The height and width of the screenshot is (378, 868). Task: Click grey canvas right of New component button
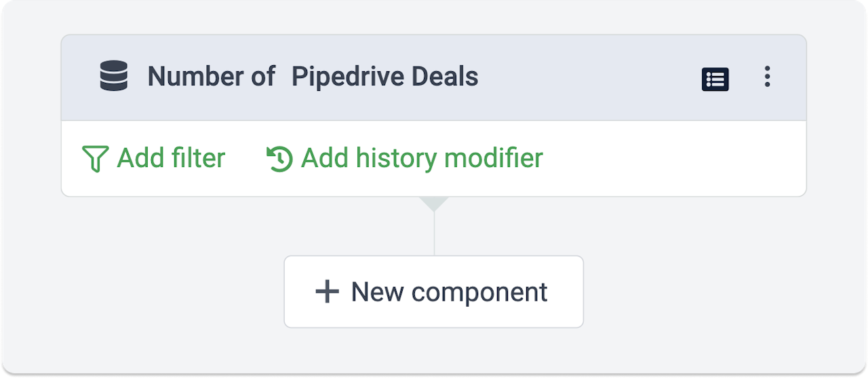(698, 292)
